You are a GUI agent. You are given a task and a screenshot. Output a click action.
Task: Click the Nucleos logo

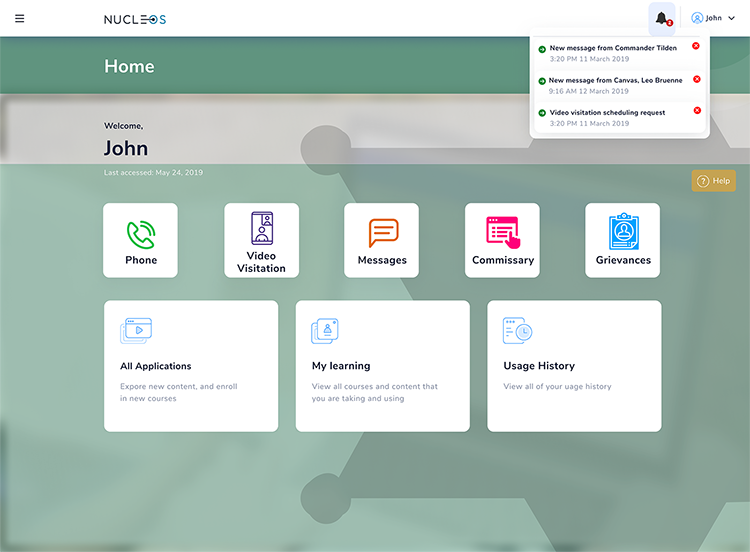tap(135, 20)
